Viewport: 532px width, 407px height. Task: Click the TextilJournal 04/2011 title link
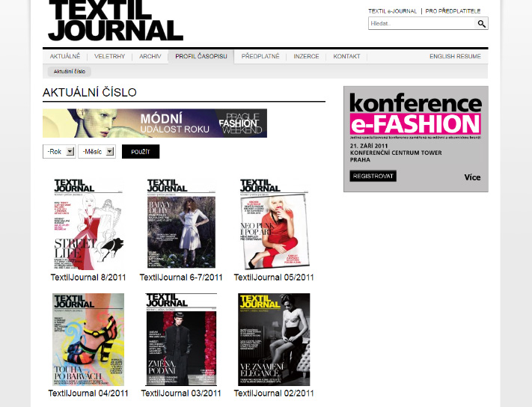click(x=88, y=394)
